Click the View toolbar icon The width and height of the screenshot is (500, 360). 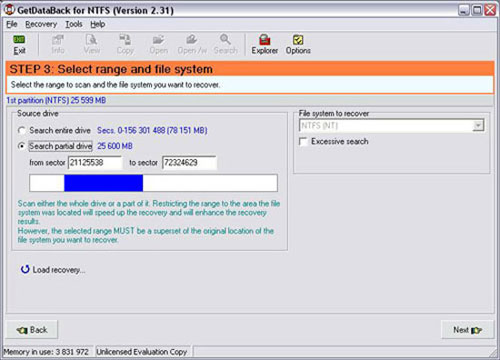point(91,40)
